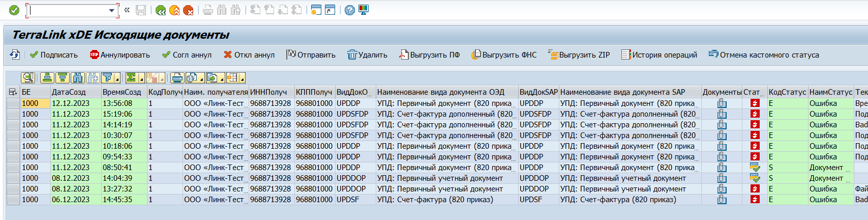This screenshot has width=868, height=220.
Task: Expand the Sum total dropdown arrow
Action: (140, 79)
